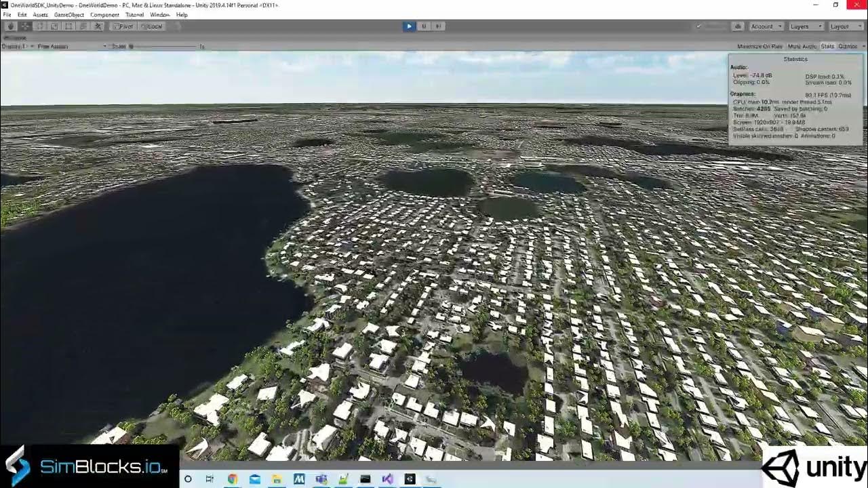The height and width of the screenshot is (488, 868).
Task: Open Windows Task View
Action: [x=210, y=479]
